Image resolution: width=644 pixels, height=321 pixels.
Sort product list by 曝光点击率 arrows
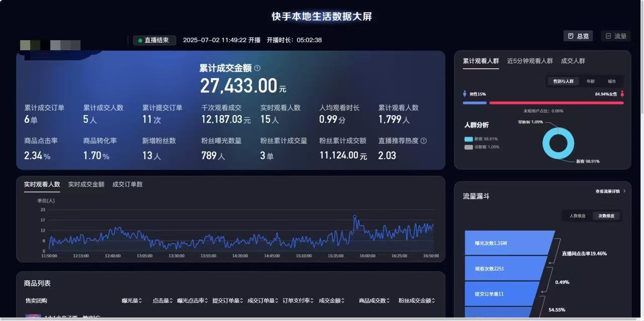(x=207, y=301)
